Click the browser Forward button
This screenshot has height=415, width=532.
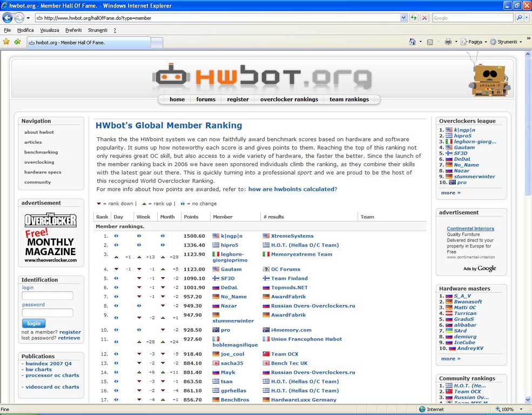point(19,18)
